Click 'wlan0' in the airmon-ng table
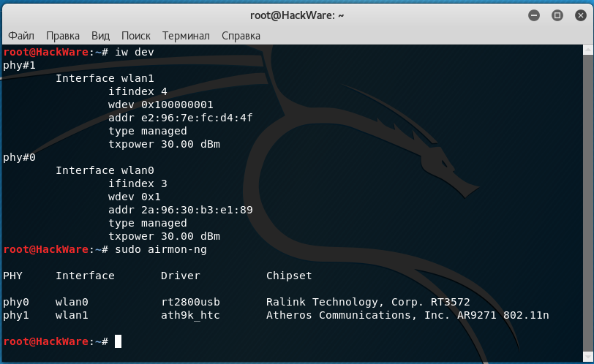594x364 pixels. (72, 302)
